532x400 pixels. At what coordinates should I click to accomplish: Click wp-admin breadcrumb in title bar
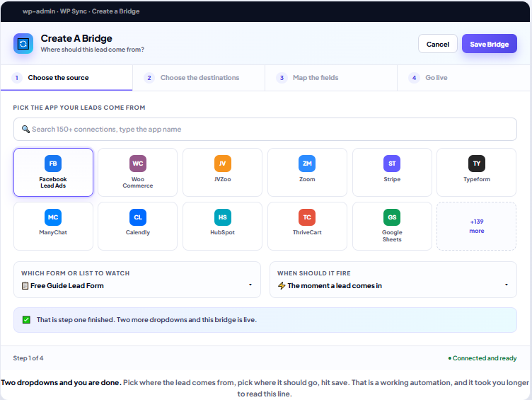pos(39,11)
